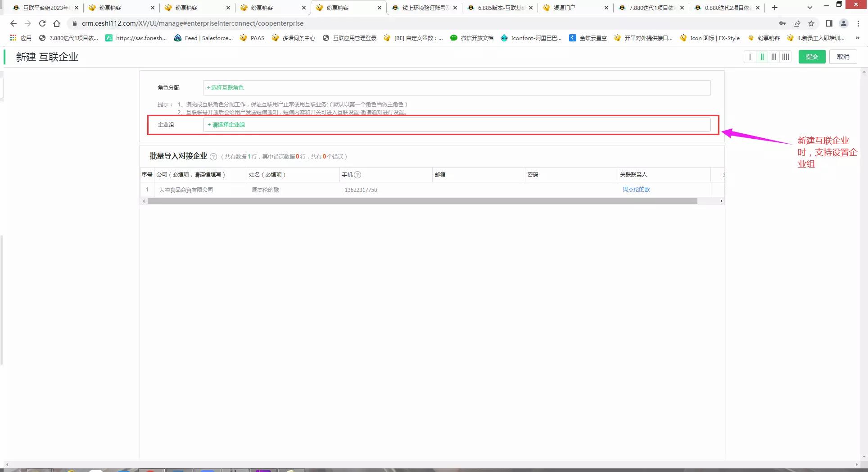868x472 pixels.
Task: Switch to four-column layout view
Action: point(786,57)
